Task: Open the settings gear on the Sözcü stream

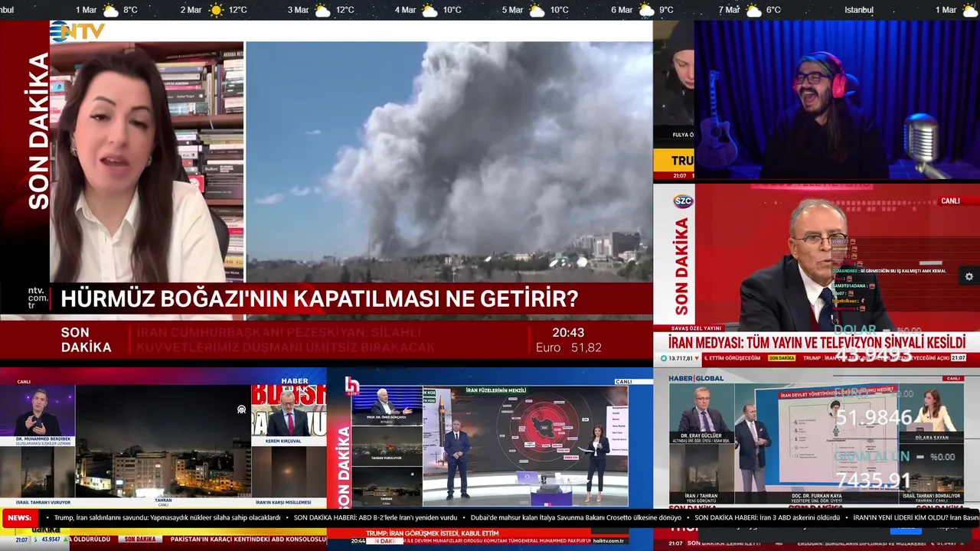Action: (x=969, y=276)
